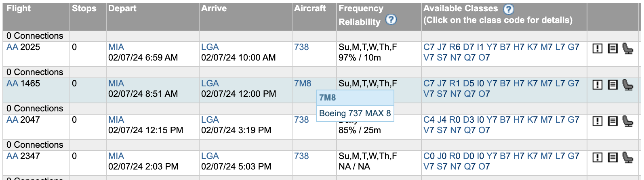Select the R6 class code
The width and height of the screenshot is (644, 180).
455,47
